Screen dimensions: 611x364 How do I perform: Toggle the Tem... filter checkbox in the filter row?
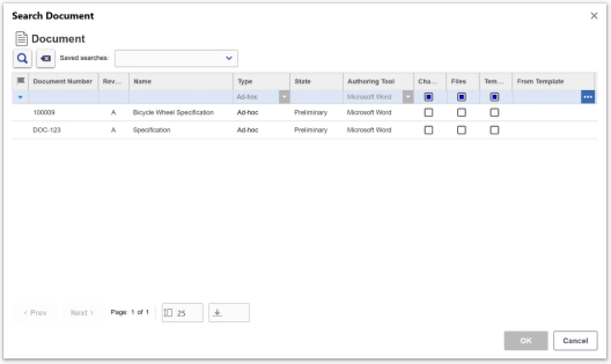(494, 97)
